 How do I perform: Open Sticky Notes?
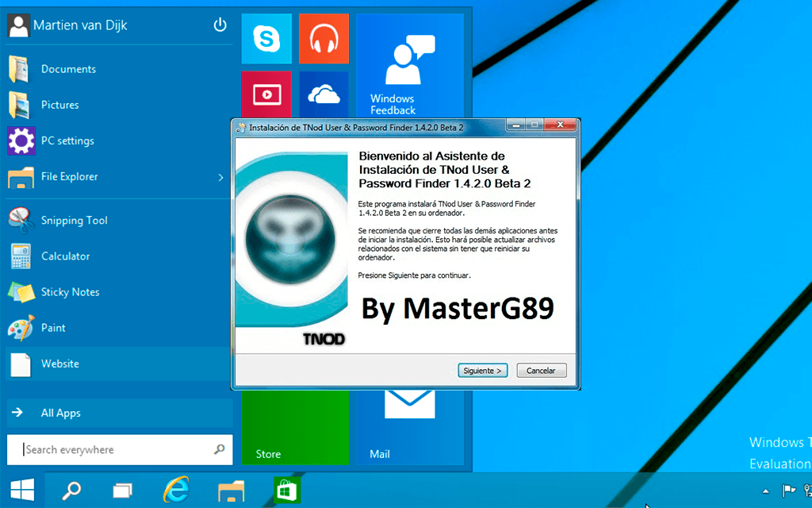click(118, 292)
